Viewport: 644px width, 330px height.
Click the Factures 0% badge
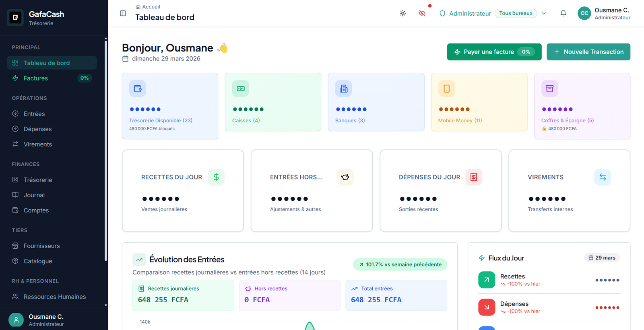pos(85,78)
